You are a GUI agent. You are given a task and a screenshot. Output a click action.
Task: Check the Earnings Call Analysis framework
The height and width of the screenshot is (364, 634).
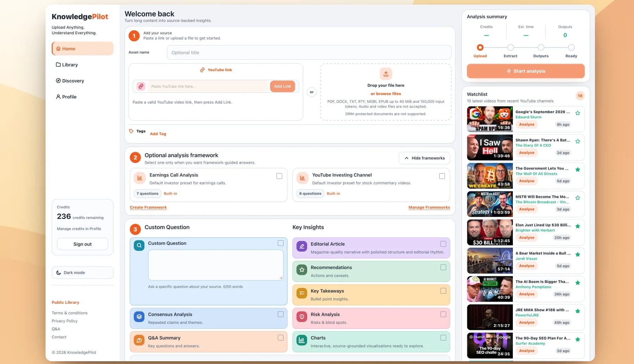pyautogui.click(x=279, y=176)
